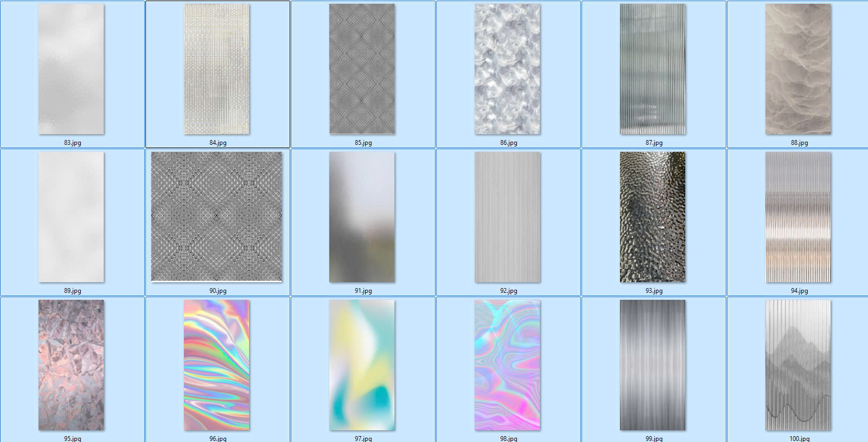
Task: Click the mountain fluted glass 100.jpg
Action: point(798,365)
